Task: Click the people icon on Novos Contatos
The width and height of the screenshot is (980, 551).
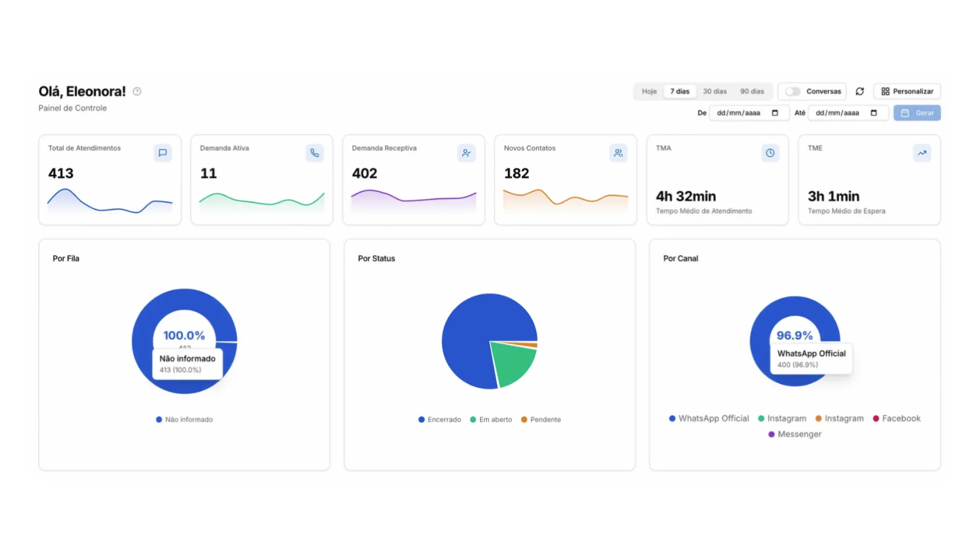Action: pos(618,153)
